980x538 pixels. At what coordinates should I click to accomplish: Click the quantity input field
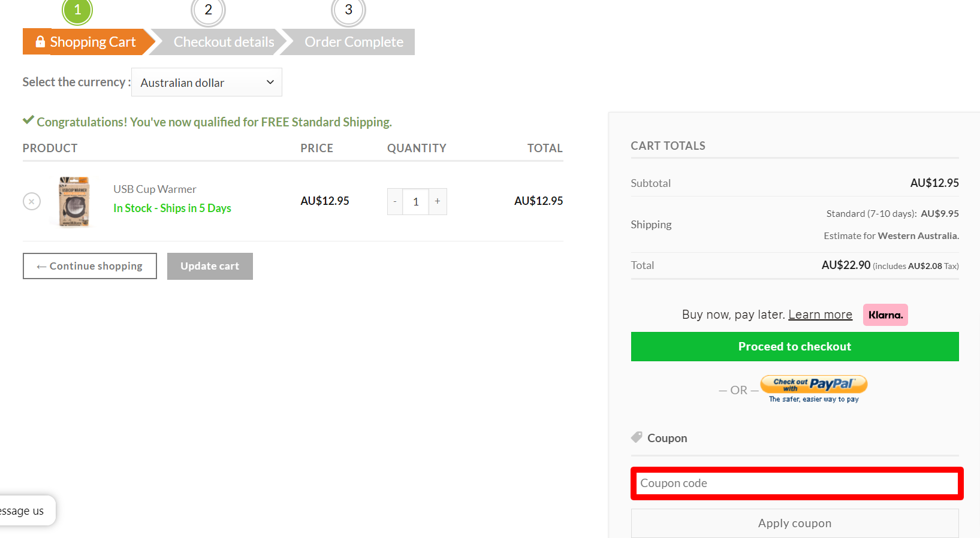416,201
